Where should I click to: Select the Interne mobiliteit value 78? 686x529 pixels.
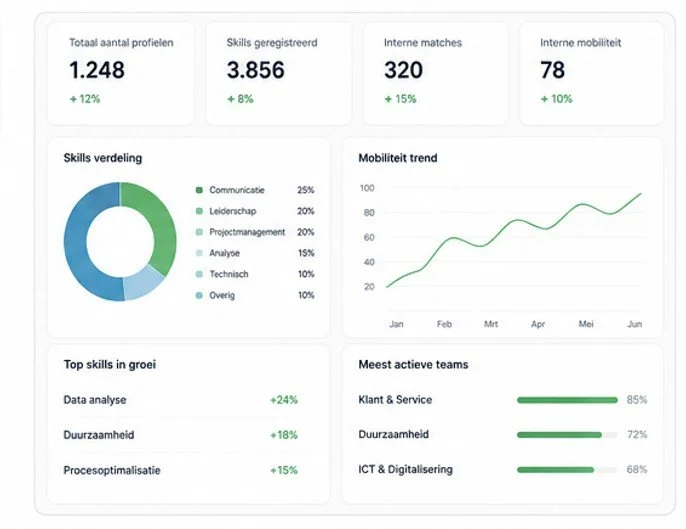[x=552, y=70]
